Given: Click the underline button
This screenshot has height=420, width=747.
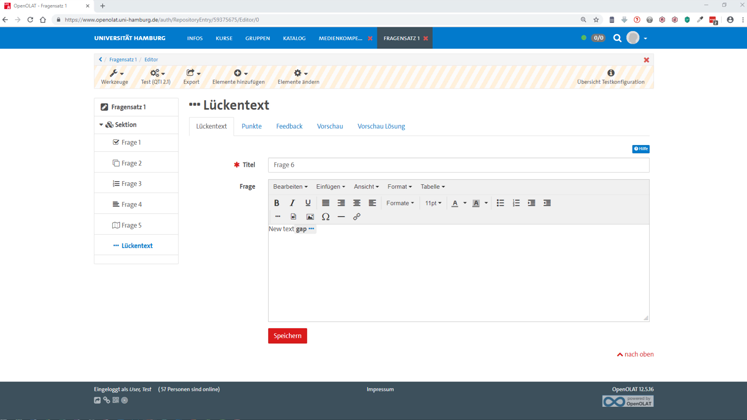Looking at the screenshot, I should coord(308,203).
